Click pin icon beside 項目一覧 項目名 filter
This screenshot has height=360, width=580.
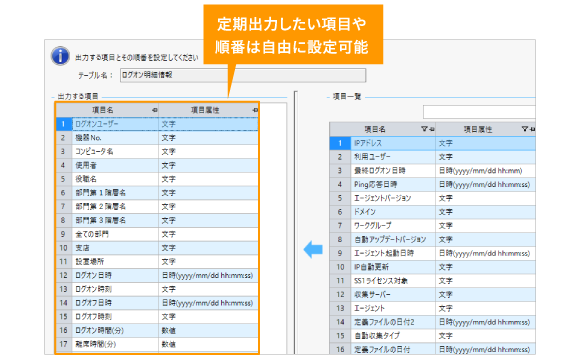tap(431, 129)
